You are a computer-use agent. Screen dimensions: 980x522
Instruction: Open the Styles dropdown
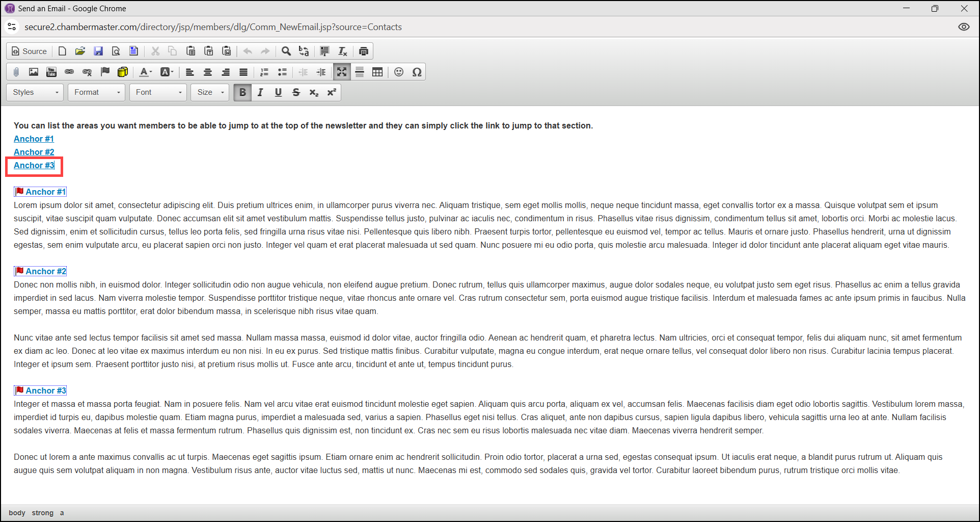tap(35, 92)
